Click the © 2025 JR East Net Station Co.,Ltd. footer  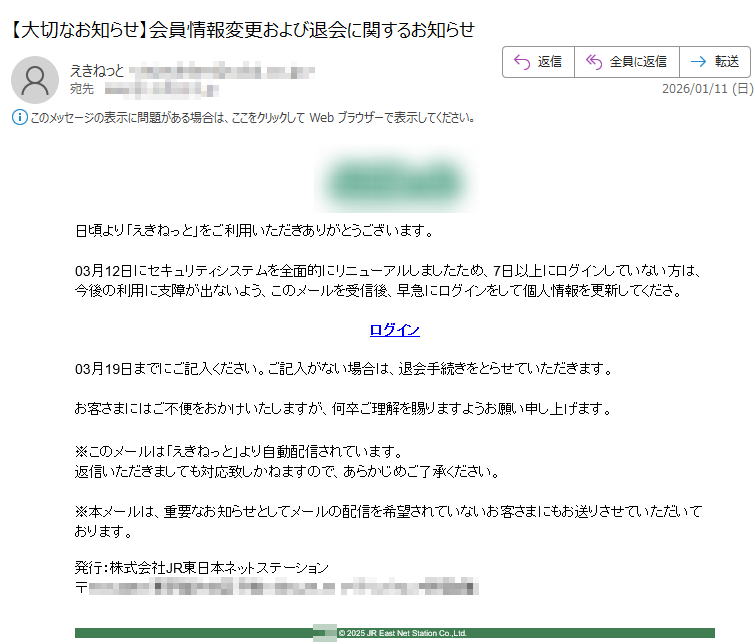click(403, 633)
